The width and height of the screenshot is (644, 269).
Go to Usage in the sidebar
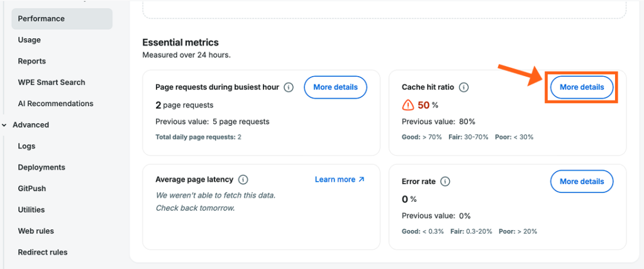29,40
